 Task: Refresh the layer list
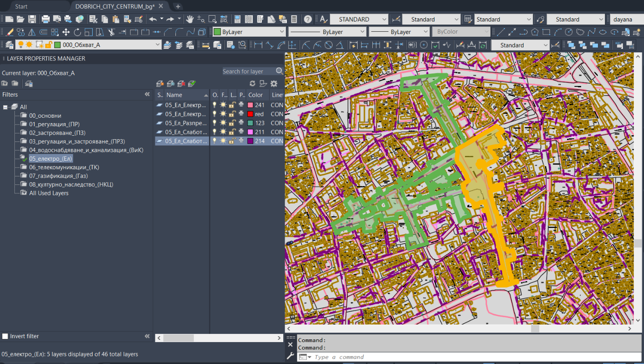point(252,84)
